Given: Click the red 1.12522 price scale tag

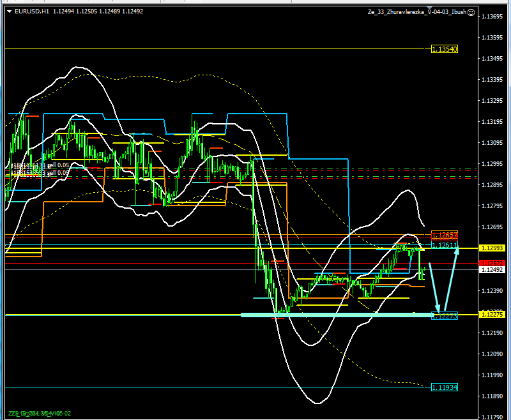Looking at the screenshot, I should (492, 263).
